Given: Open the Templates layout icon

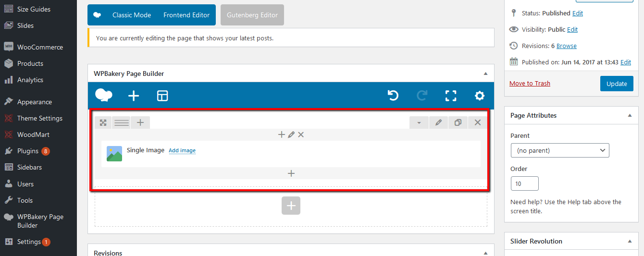Looking at the screenshot, I should point(162,96).
